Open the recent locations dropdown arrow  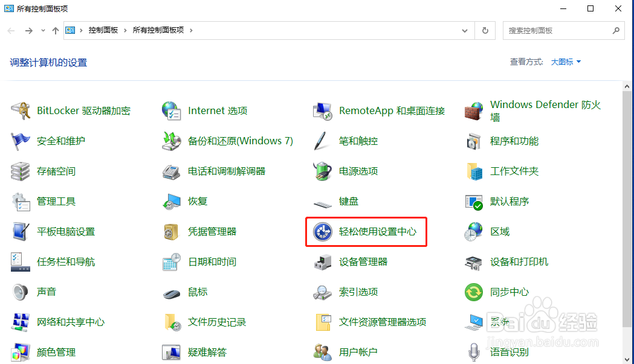[43, 31]
